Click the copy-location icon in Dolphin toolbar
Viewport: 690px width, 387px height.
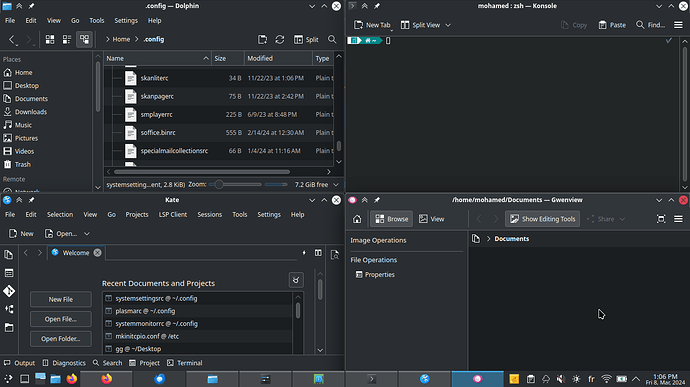tap(263, 40)
